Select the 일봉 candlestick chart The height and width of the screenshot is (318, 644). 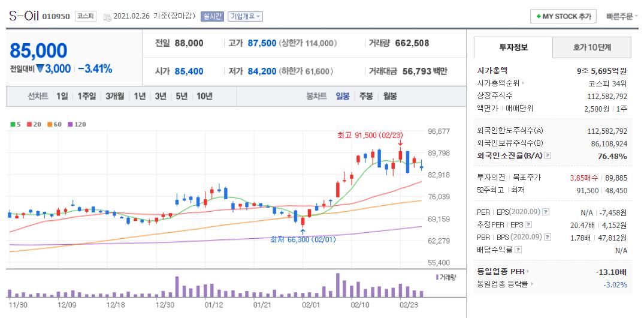click(343, 96)
